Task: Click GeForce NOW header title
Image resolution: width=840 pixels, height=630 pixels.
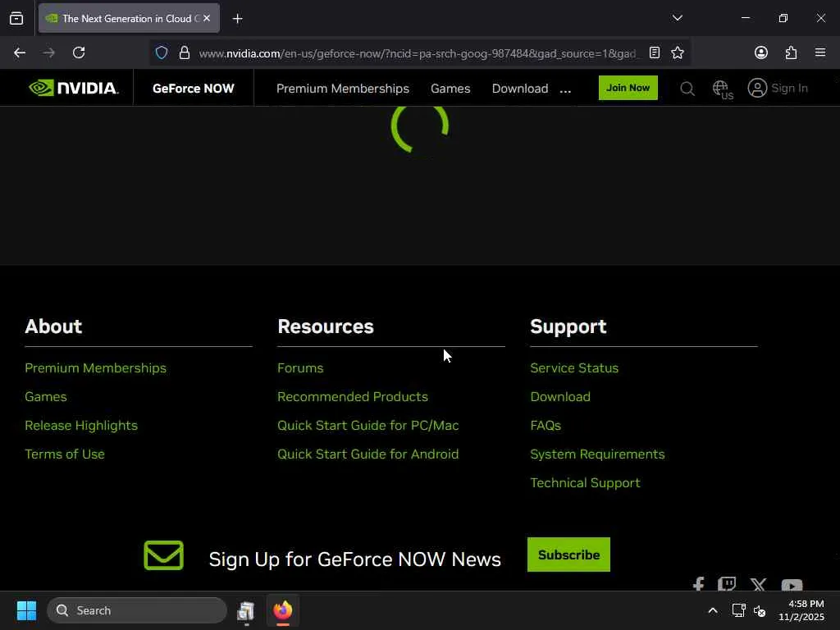Action: pos(194,89)
